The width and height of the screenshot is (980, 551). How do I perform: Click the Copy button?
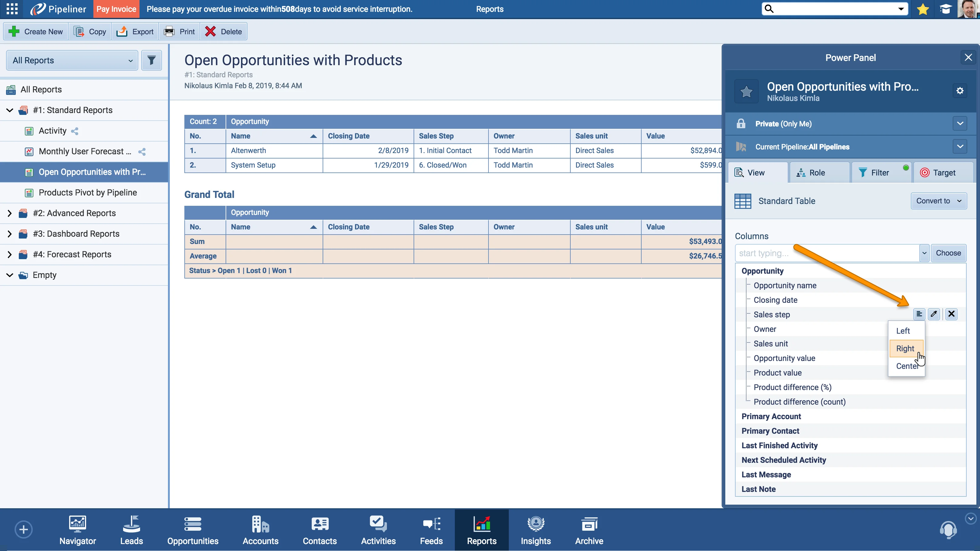pyautogui.click(x=90, y=32)
